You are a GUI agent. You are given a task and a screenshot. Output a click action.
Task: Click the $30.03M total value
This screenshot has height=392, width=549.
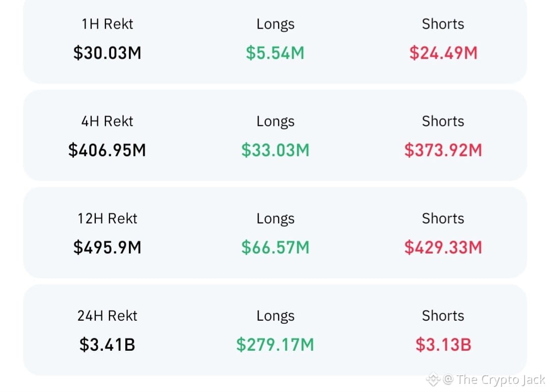pyautogui.click(x=107, y=53)
